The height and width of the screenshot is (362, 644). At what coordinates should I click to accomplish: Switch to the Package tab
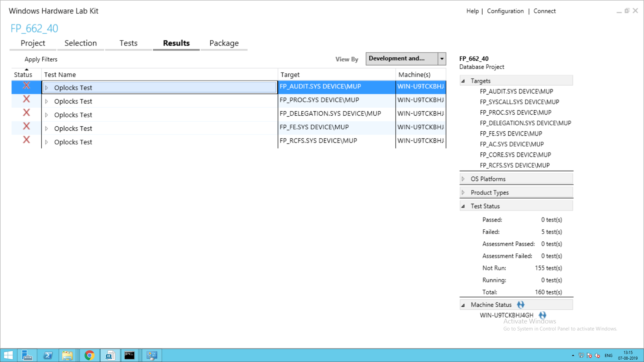[224, 43]
